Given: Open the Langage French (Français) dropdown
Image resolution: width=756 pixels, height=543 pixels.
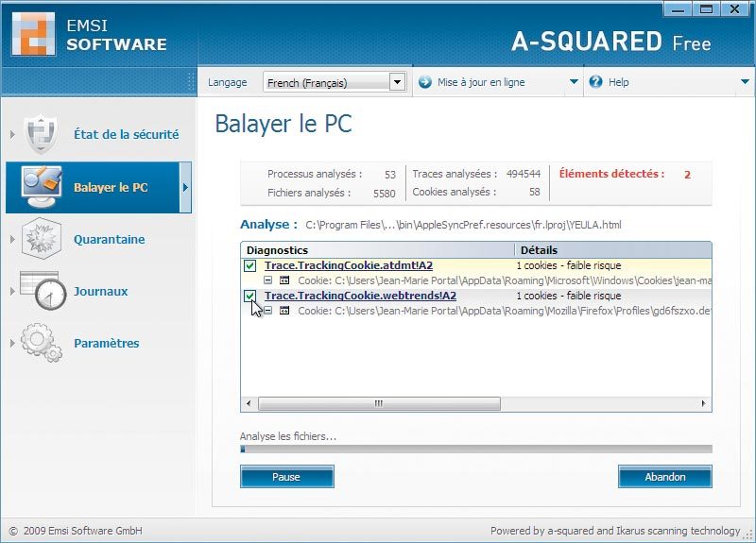Looking at the screenshot, I should (x=397, y=82).
